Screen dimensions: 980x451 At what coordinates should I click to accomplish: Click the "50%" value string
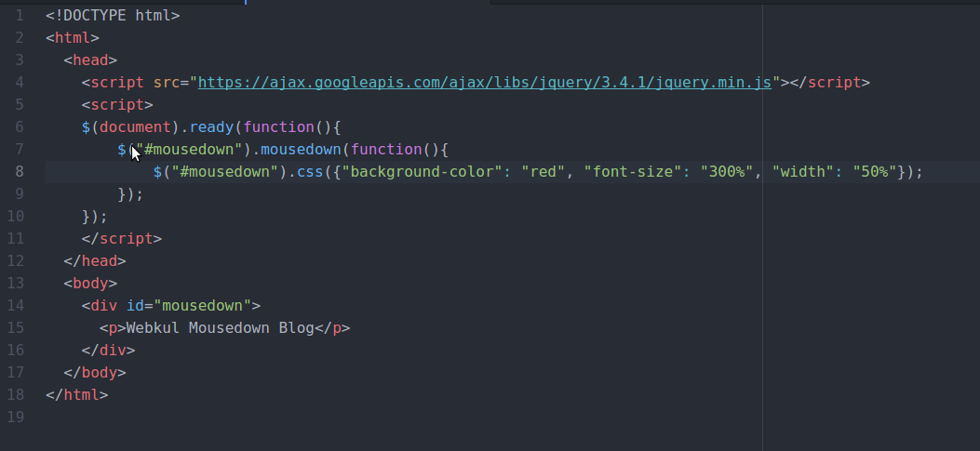[875, 172]
